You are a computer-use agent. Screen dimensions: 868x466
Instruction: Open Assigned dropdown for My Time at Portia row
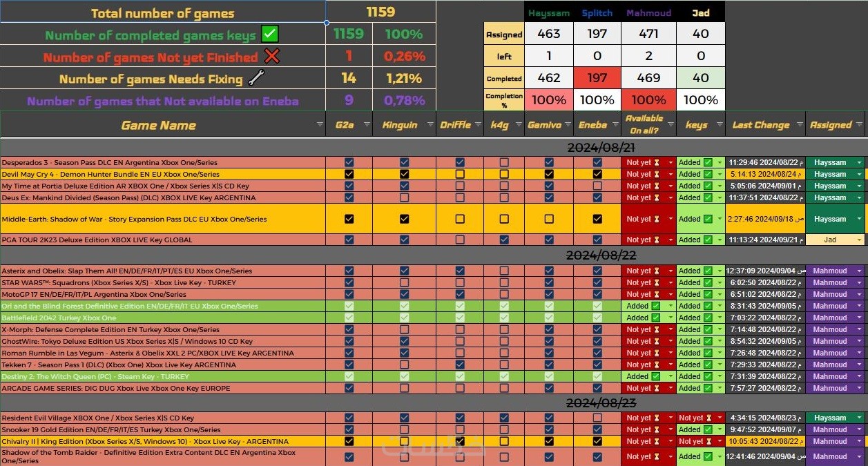[x=860, y=186]
